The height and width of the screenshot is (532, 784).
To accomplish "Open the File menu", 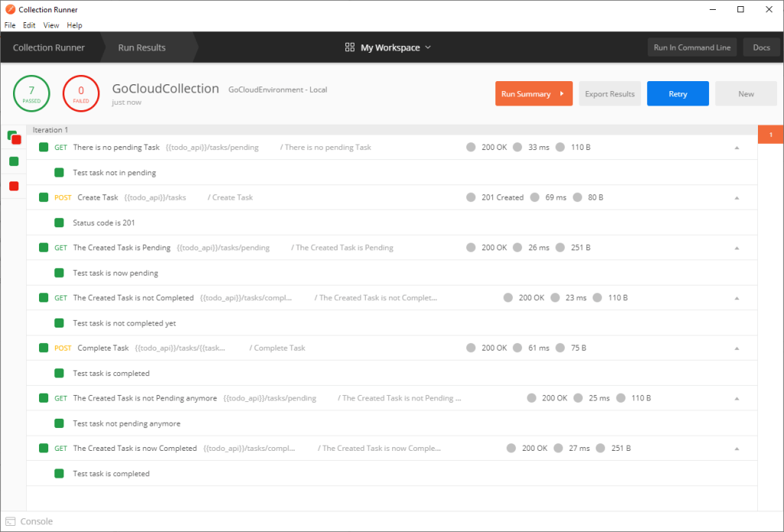I will [x=10, y=25].
